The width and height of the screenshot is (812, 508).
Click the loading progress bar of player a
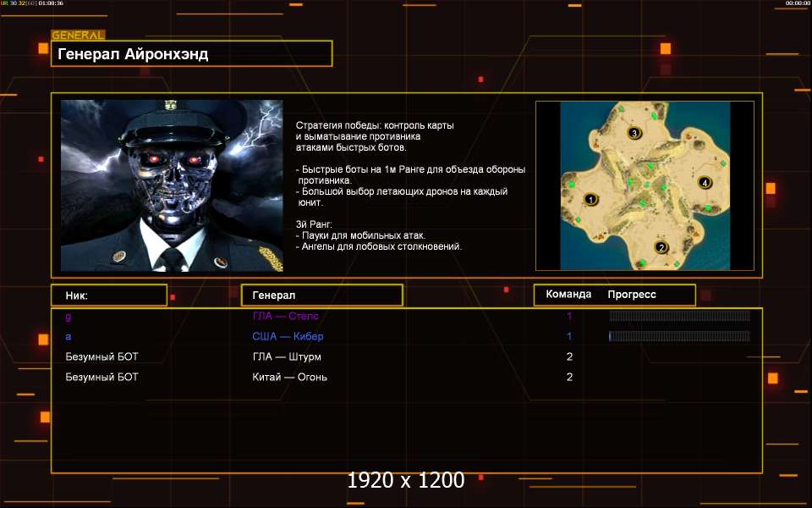coord(679,336)
